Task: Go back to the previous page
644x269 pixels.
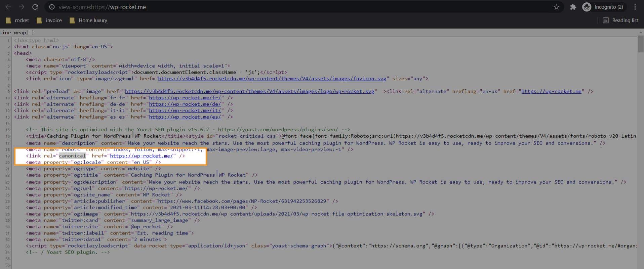Action: (x=8, y=7)
